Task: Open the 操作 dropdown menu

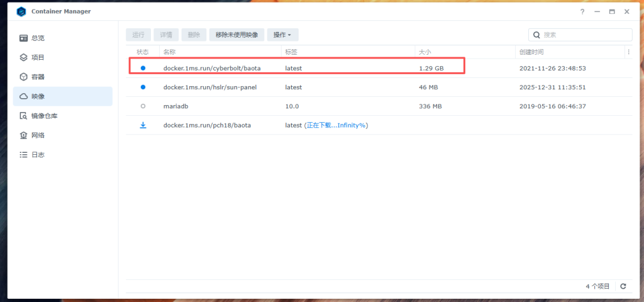Action: coord(282,35)
